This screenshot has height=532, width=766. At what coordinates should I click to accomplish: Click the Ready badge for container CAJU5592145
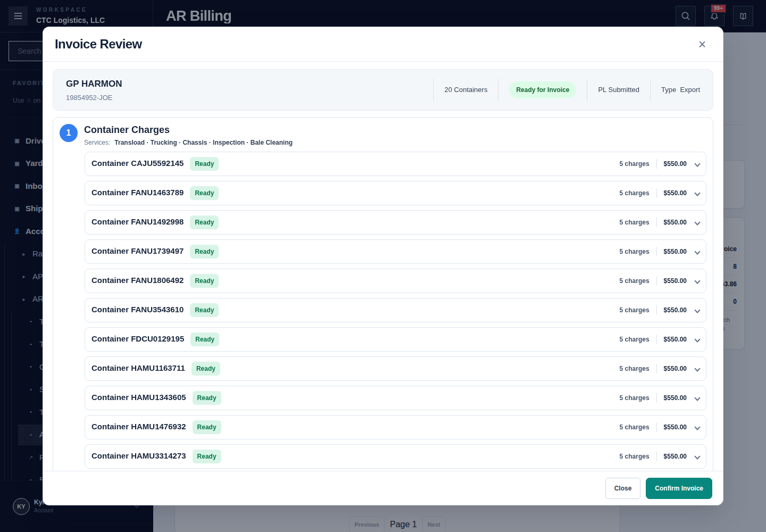click(204, 164)
